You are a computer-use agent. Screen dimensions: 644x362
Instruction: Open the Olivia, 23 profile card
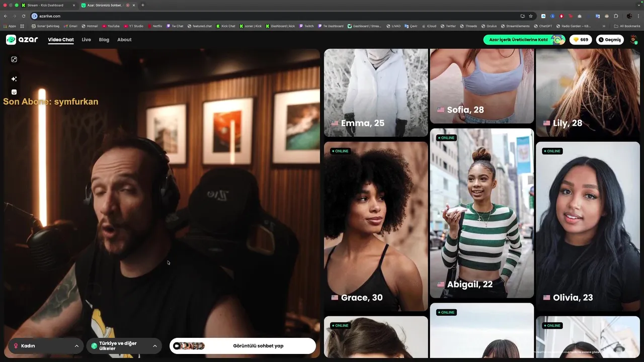[588, 226]
